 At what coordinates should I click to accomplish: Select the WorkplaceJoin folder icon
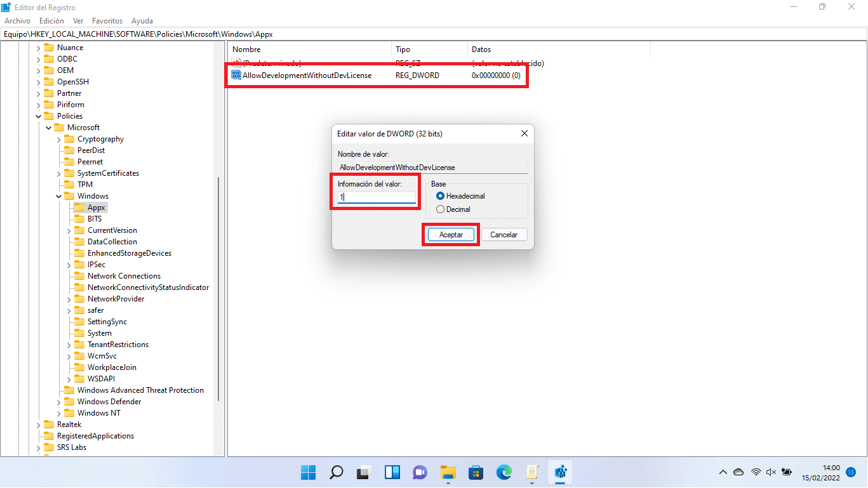click(x=79, y=367)
